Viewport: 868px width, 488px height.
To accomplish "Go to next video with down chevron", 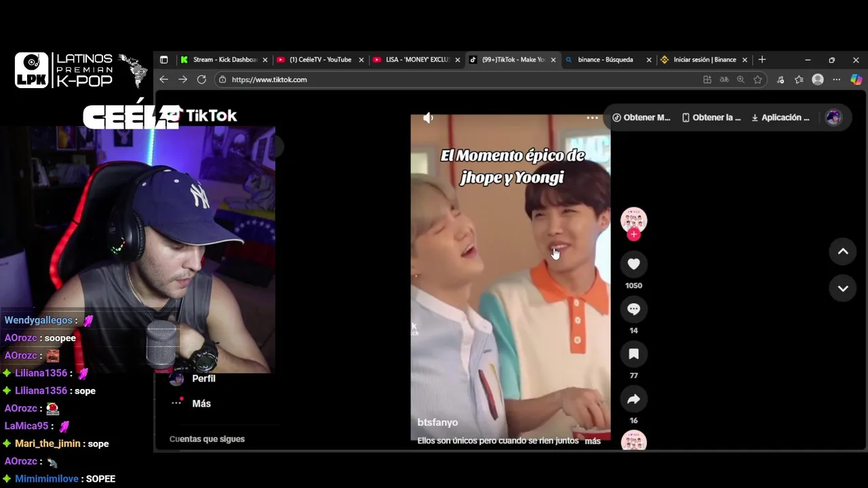I will (x=843, y=288).
